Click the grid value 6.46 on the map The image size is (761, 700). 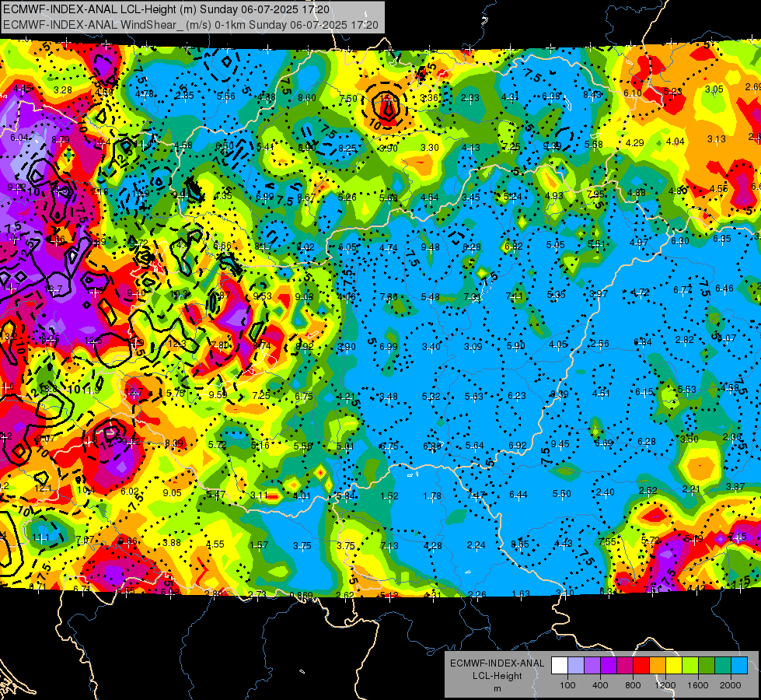[724, 289]
